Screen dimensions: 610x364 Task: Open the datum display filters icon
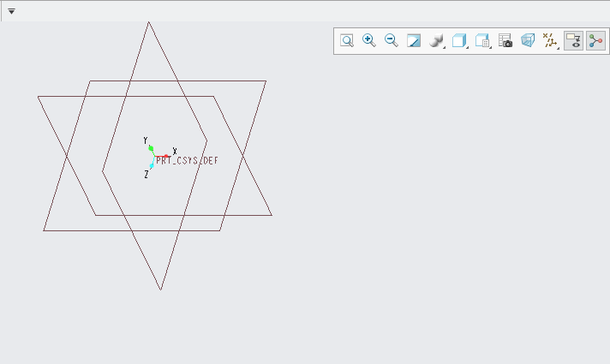[551, 41]
